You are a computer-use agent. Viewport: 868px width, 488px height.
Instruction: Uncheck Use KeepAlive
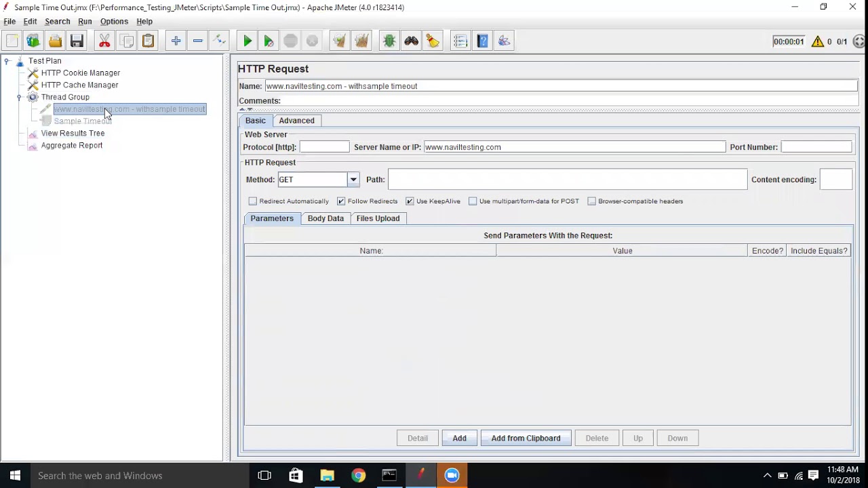click(x=410, y=201)
